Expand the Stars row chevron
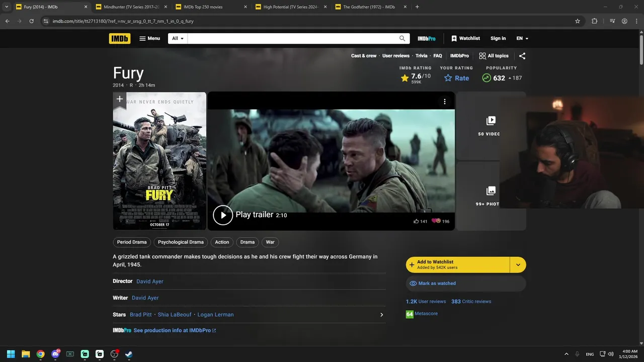The height and width of the screenshot is (362, 644). tap(381, 315)
